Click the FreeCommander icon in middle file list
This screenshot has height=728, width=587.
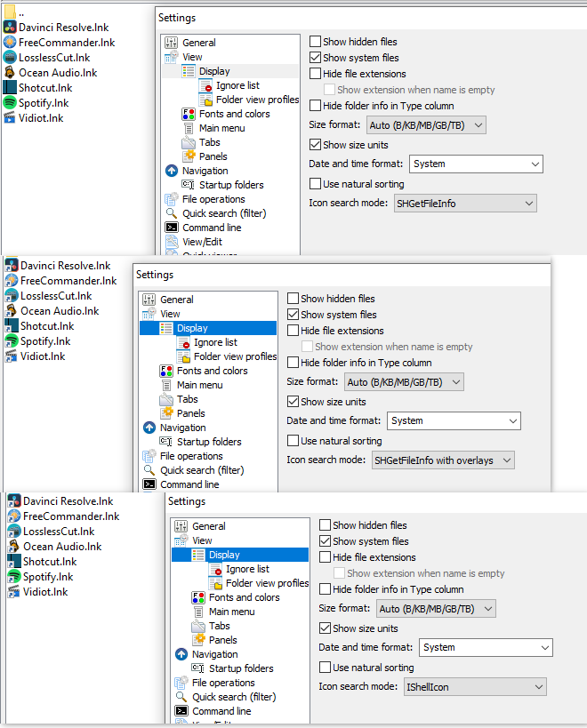12,280
